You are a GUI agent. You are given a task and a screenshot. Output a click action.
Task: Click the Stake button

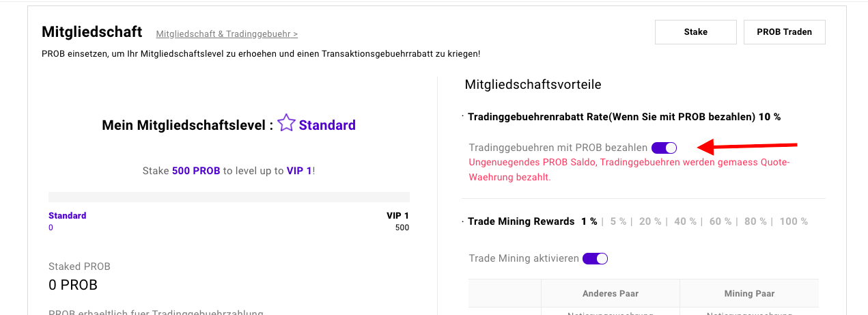(695, 32)
